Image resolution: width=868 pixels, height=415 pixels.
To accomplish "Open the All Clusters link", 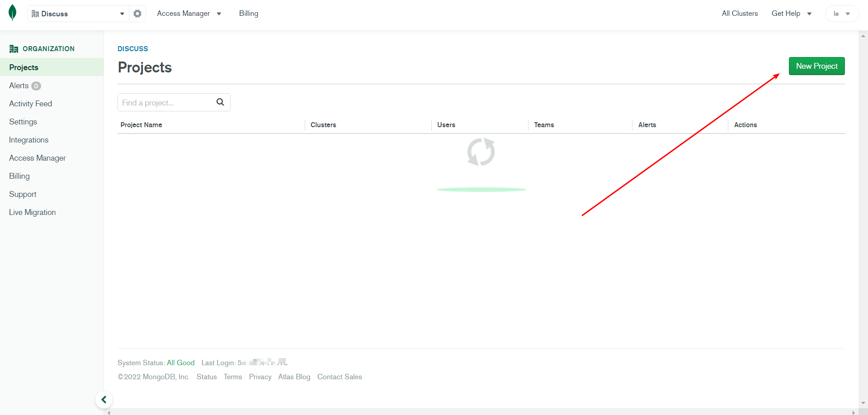I will tap(740, 14).
